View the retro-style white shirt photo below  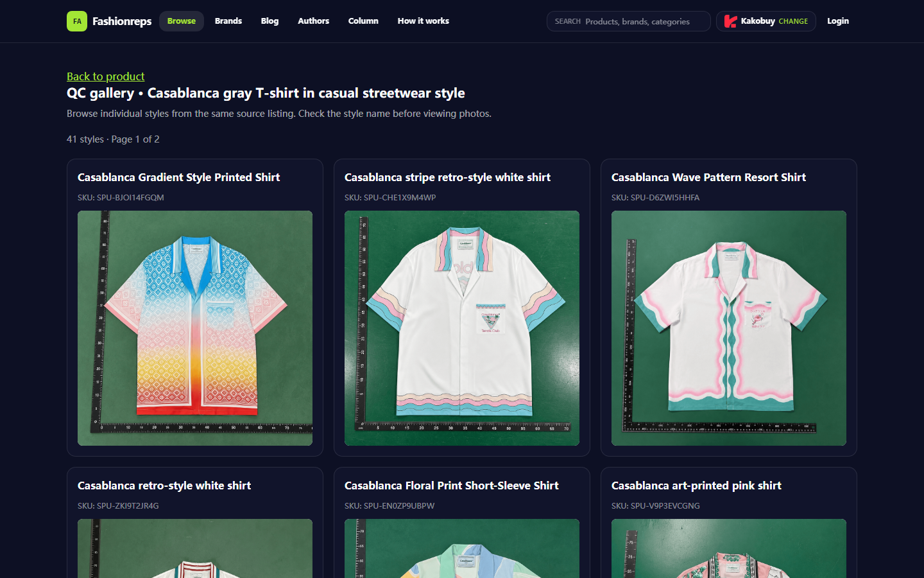[195, 548]
